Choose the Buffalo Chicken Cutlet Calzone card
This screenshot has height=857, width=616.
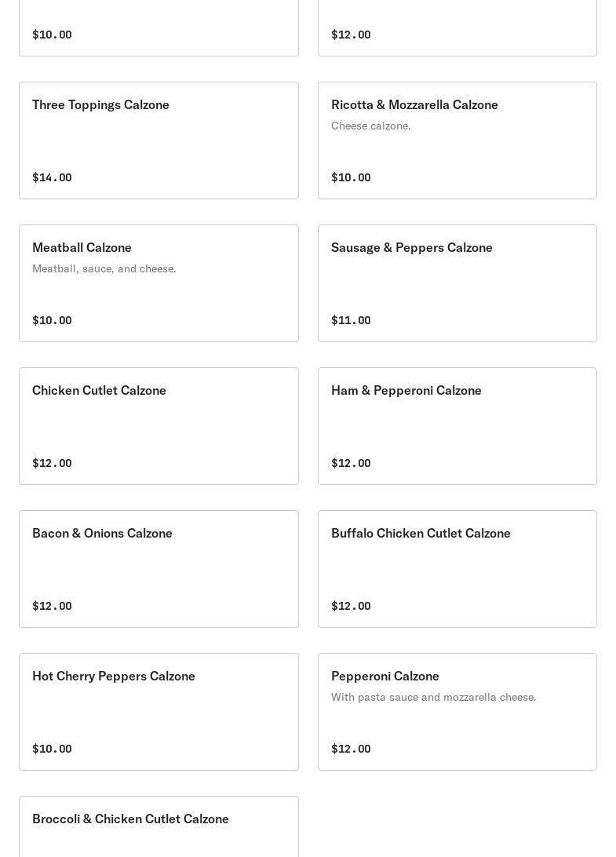(457, 568)
